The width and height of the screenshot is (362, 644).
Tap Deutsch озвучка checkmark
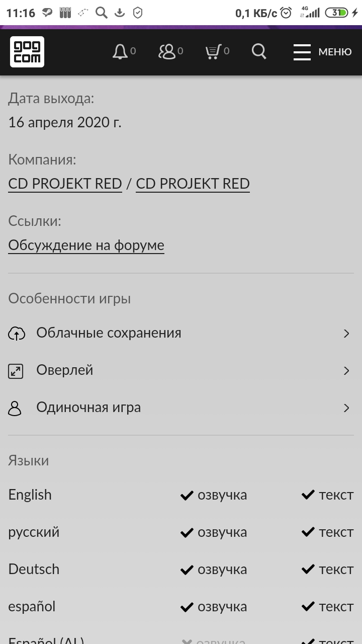[x=187, y=570]
